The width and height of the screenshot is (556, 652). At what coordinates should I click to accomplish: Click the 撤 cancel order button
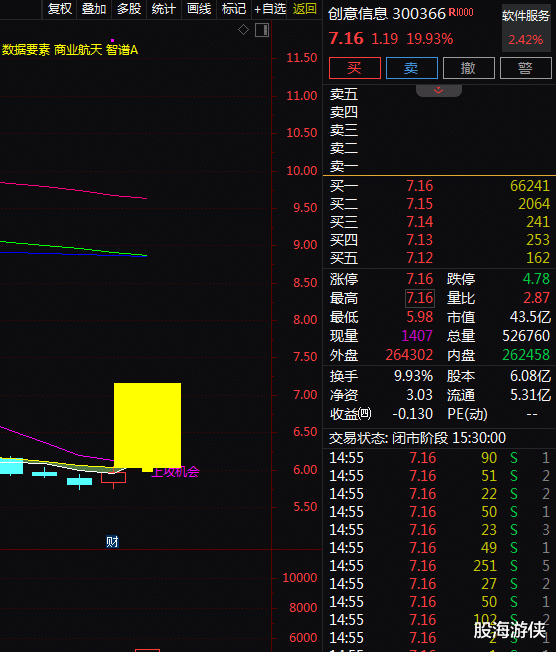click(469, 68)
